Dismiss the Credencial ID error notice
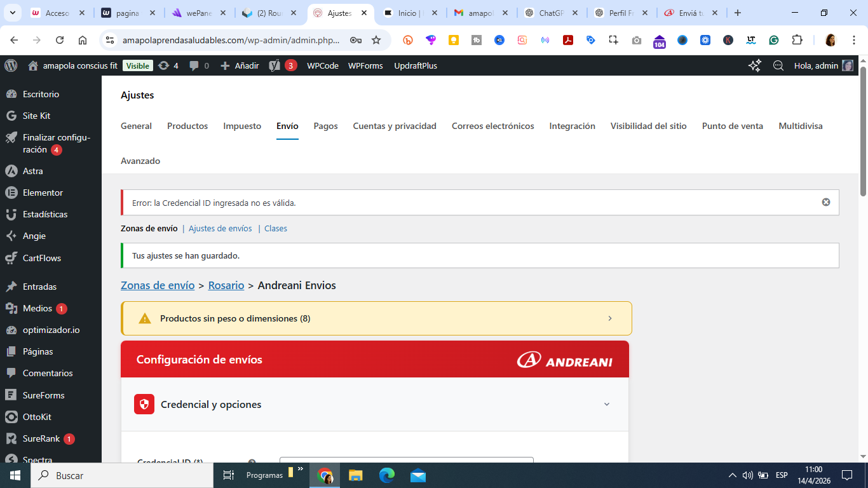 pos(825,202)
